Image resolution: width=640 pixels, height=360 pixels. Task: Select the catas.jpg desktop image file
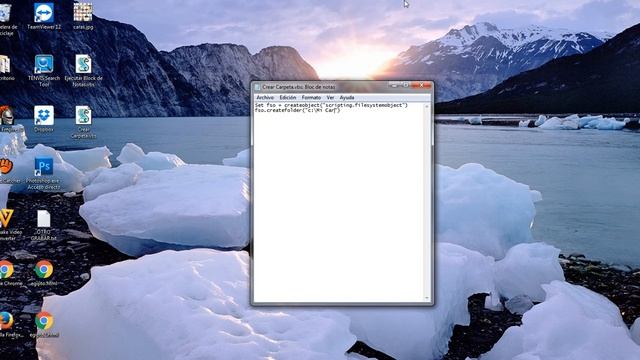click(x=83, y=16)
